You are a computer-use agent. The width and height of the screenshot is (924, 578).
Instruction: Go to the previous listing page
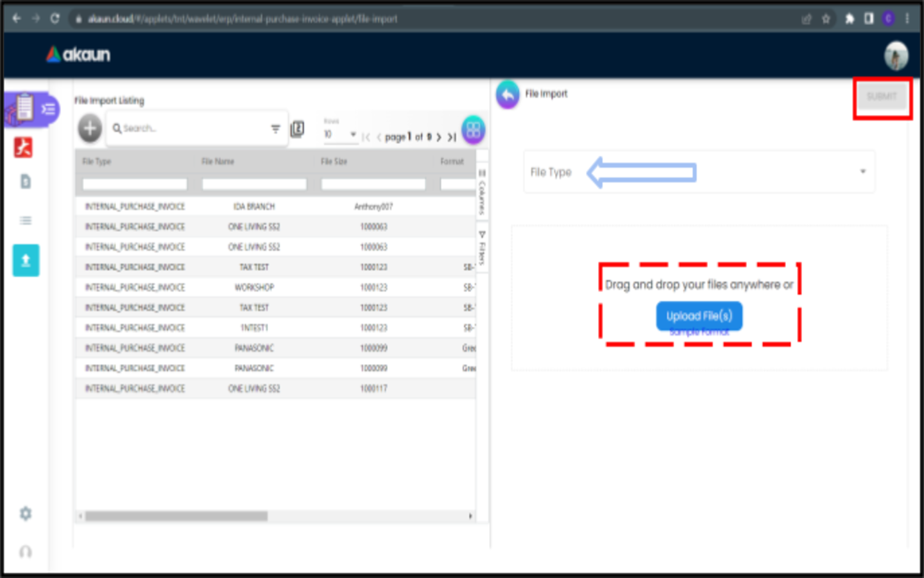click(x=379, y=137)
